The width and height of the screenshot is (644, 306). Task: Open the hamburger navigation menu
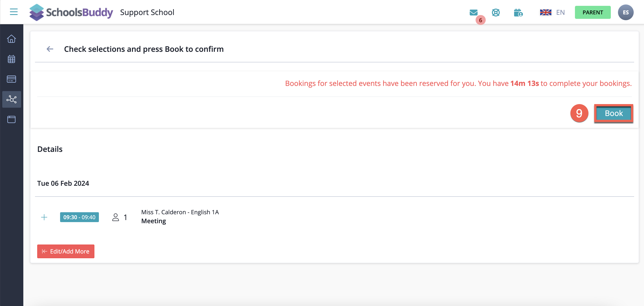click(13, 12)
